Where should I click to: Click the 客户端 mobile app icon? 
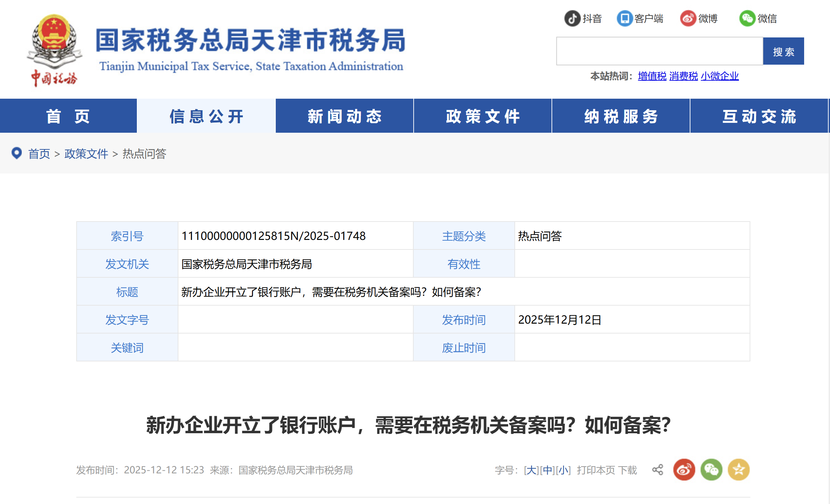[x=626, y=19]
